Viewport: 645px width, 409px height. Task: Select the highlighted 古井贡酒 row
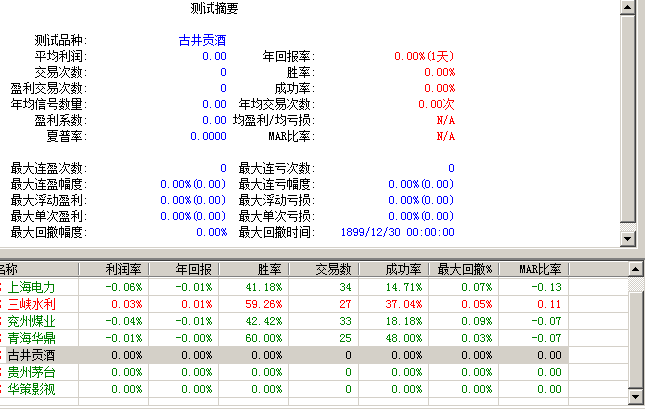284,355
